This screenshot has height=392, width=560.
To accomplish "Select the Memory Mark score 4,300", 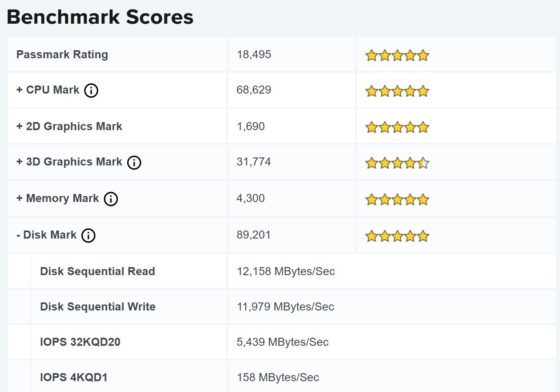I will tap(251, 198).
